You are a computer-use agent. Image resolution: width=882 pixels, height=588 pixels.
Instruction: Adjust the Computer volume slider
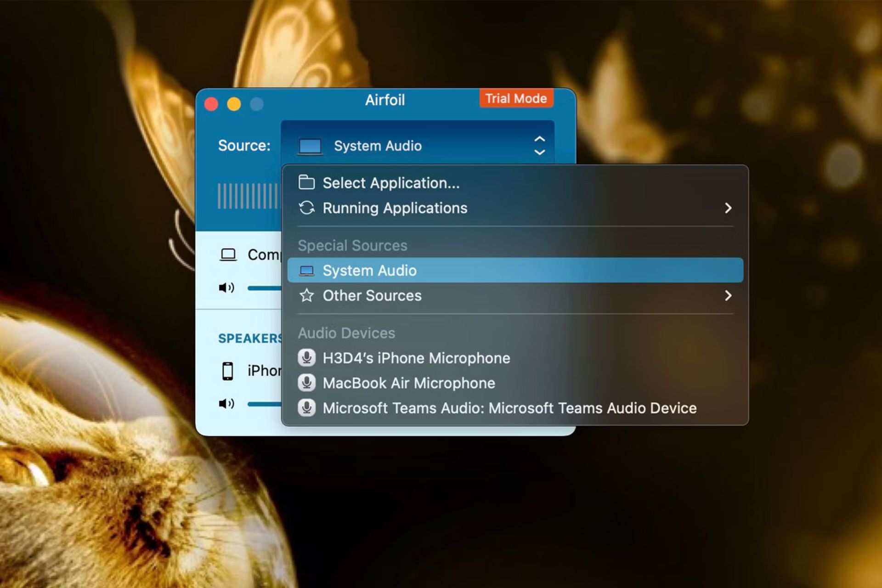[264, 288]
